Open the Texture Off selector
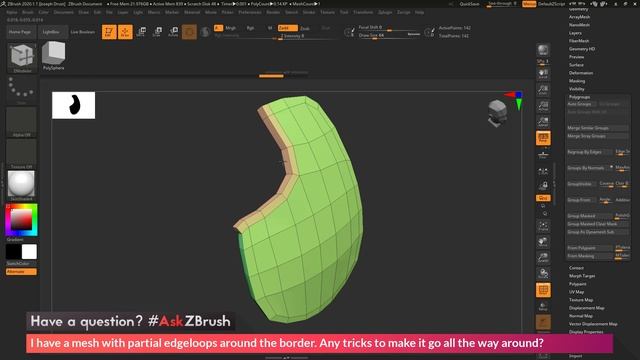The image size is (640, 360). [21, 154]
